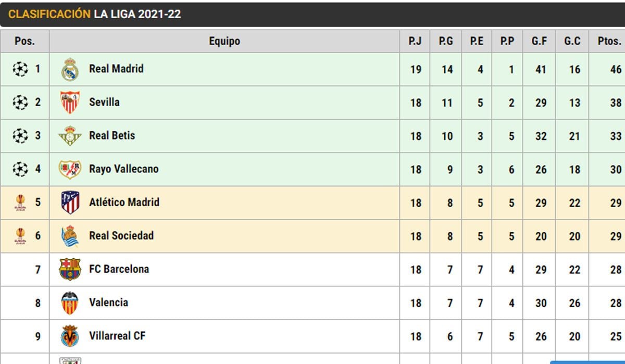Click Champions League icon beside position 1

[20, 69]
